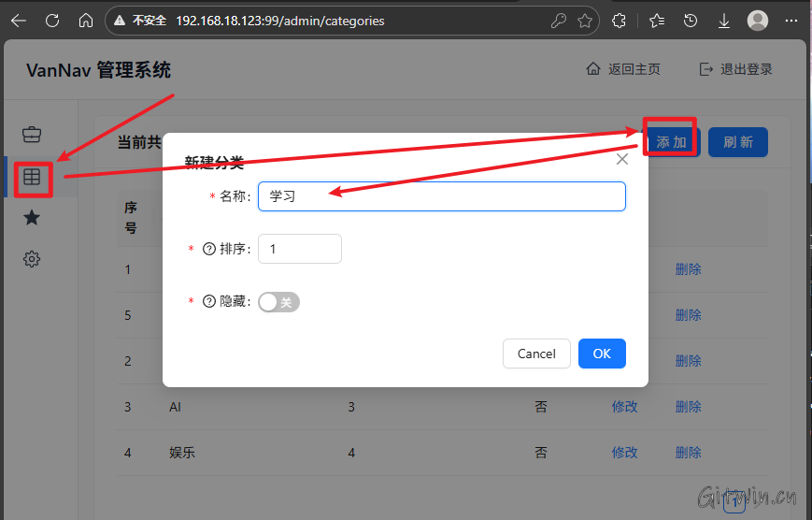Bookmark page using the address bar star
The image size is (812, 520).
tap(585, 21)
